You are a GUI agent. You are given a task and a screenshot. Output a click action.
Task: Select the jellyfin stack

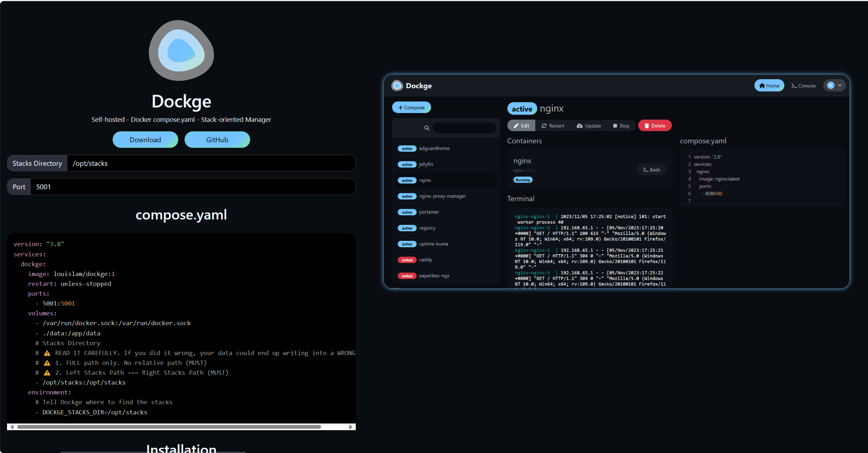426,164
